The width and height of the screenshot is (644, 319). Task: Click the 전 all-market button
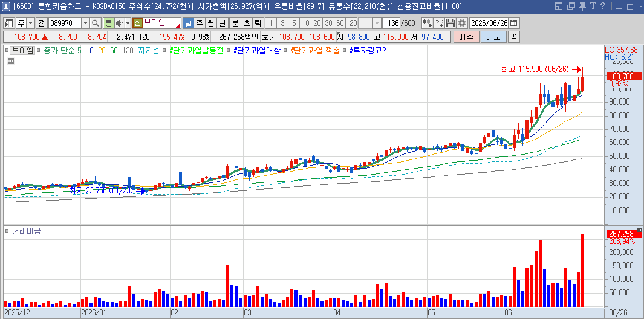click(x=42, y=23)
